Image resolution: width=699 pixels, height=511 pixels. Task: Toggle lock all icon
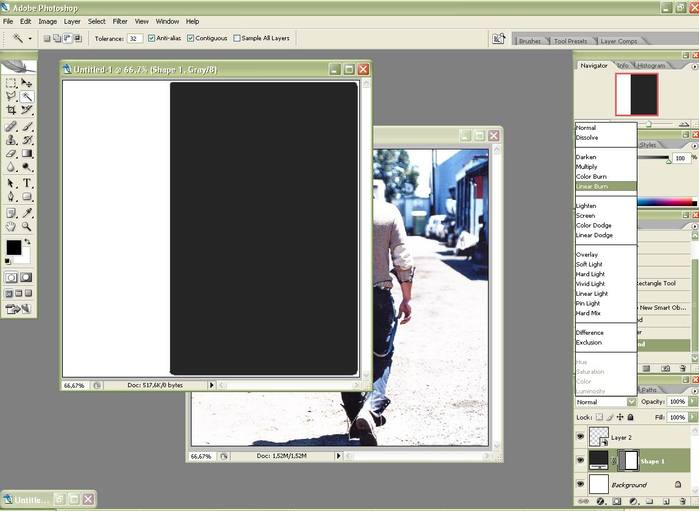point(630,417)
